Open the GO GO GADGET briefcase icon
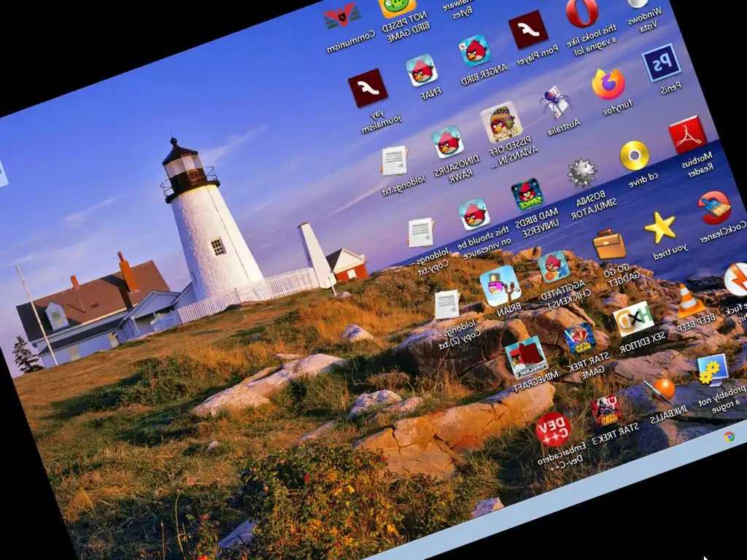 (609, 245)
